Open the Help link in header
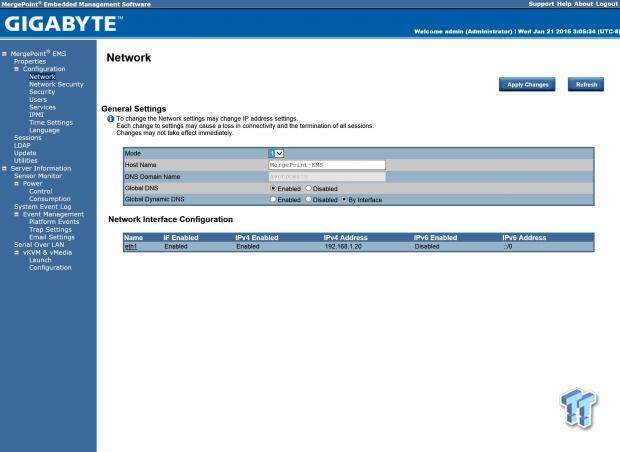Viewport: 620px width, 452px height. [564, 4]
